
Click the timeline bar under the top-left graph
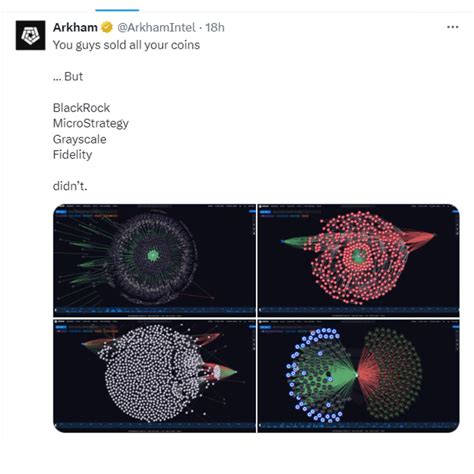(154, 311)
